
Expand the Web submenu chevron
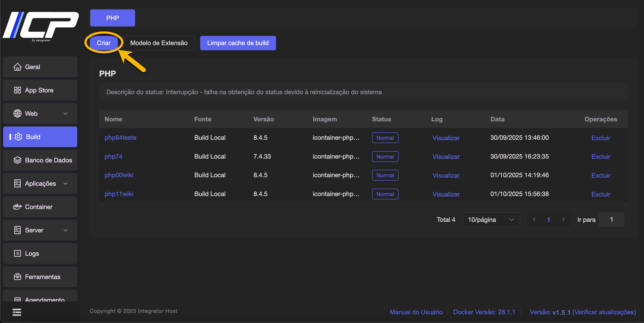click(x=66, y=113)
